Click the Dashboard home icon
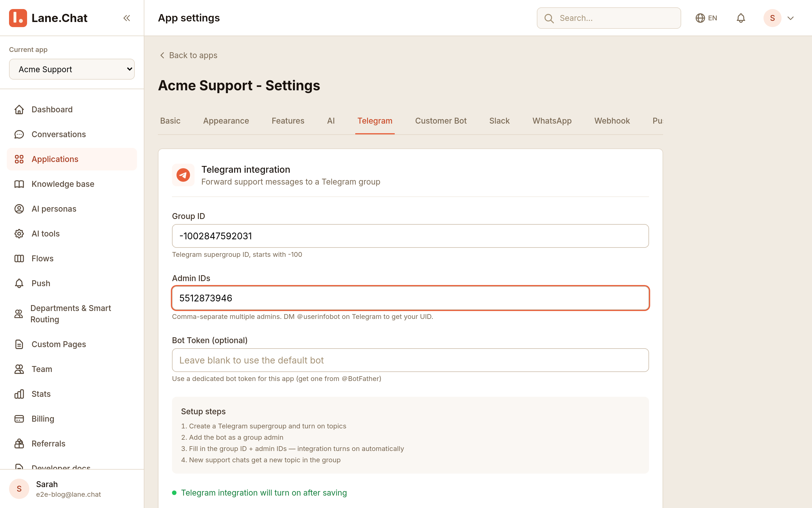This screenshot has height=508, width=812. pyautogui.click(x=19, y=110)
